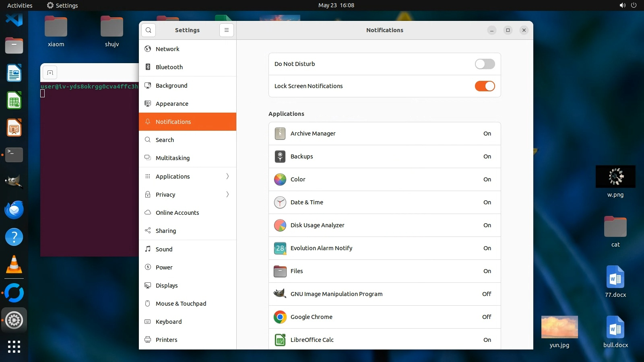Viewport: 644px width, 362px height.
Task: Open Thunderbird from the dock
Action: (14, 210)
